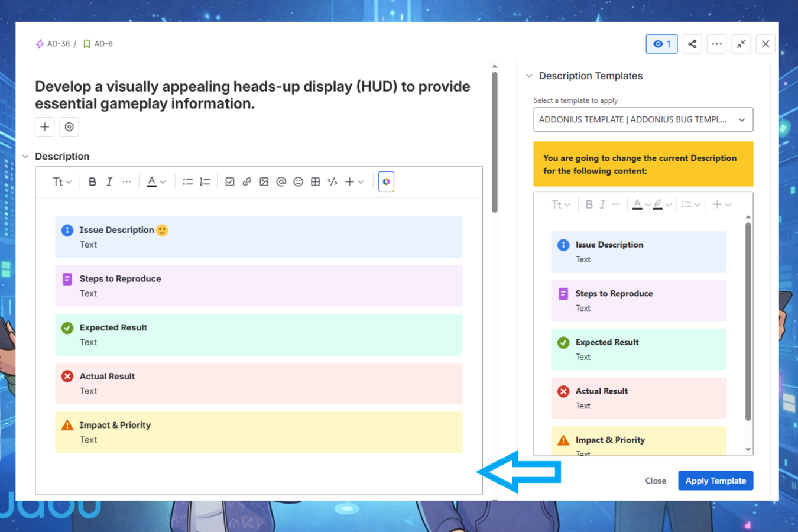
Task: Toggle the watch eye button
Action: tap(661, 44)
